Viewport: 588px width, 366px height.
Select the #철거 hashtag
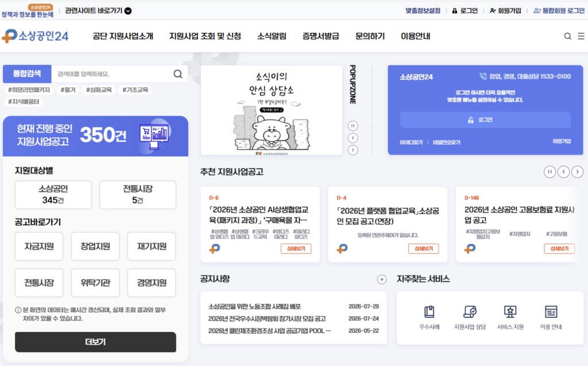tap(68, 90)
